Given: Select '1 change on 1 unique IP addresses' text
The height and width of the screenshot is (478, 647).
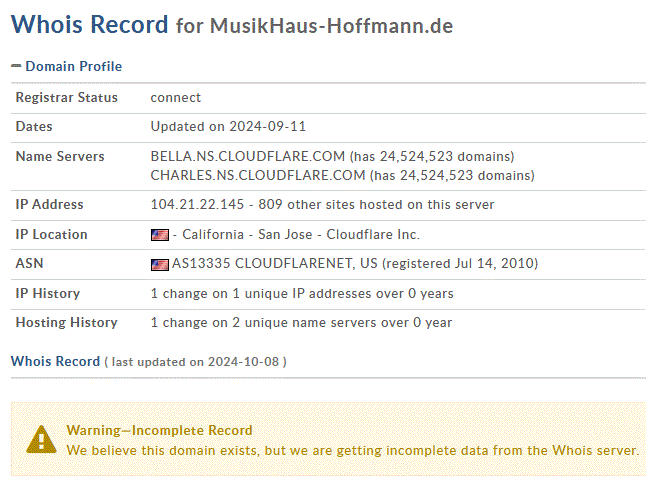Looking at the screenshot, I should coord(262,293).
